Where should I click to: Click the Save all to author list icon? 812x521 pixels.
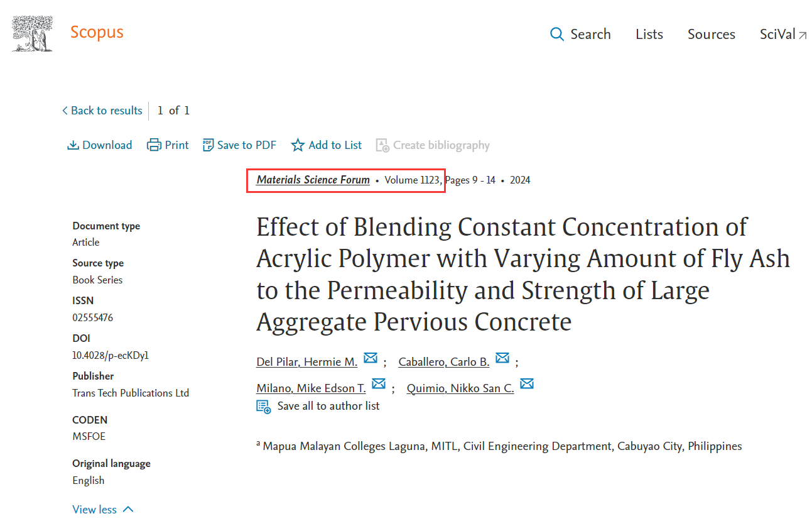tap(264, 407)
